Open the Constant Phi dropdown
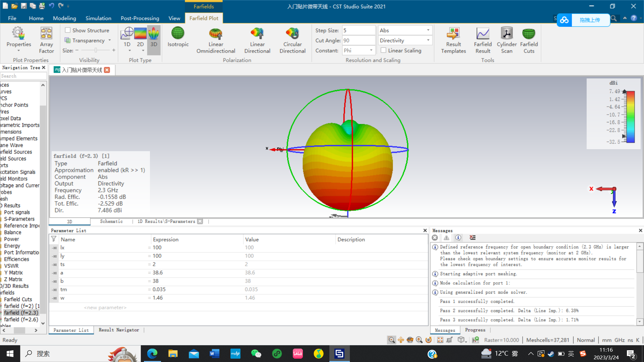Viewport: 644px width, 362px height. [371, 50]
